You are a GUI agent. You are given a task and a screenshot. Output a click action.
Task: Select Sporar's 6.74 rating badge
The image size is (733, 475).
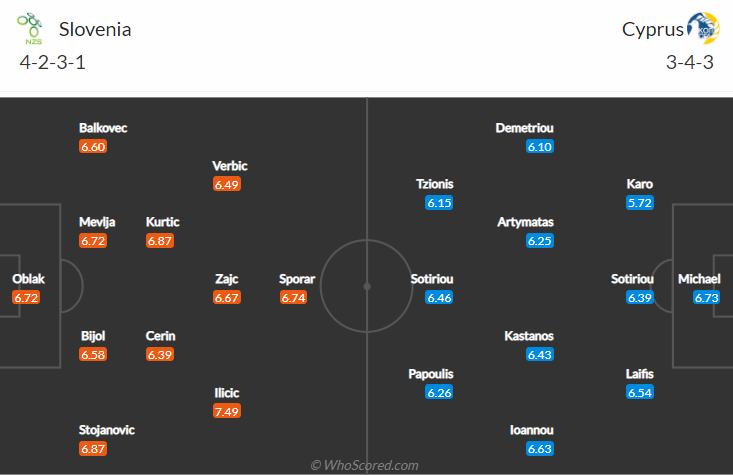coord(294,297)
